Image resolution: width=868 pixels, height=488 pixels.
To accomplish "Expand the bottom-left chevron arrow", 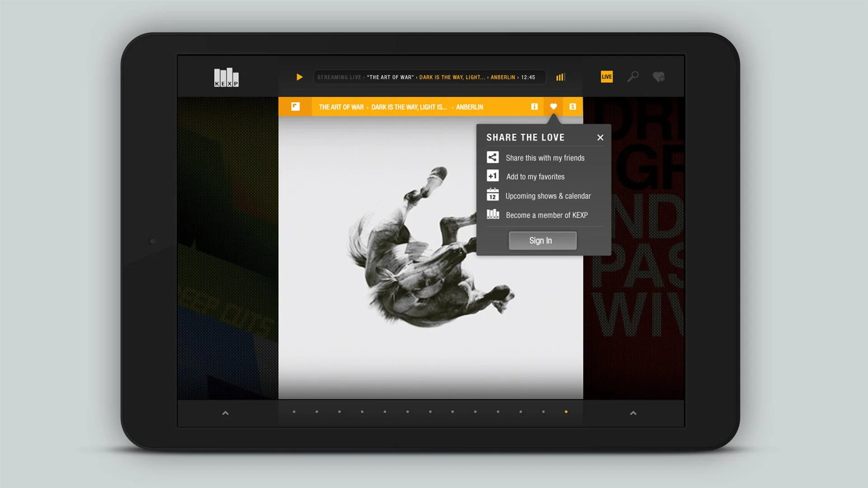I will tap(226, 413).
